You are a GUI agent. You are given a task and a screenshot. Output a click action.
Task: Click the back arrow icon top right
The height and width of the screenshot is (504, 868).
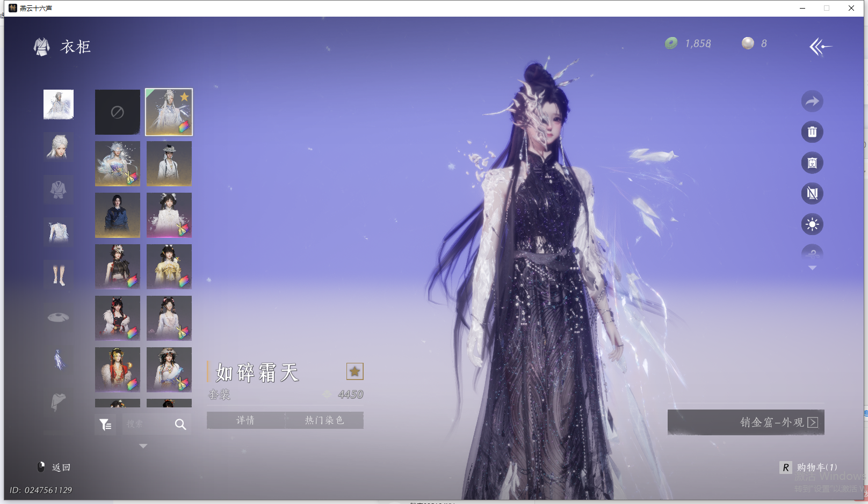[820, 47]
